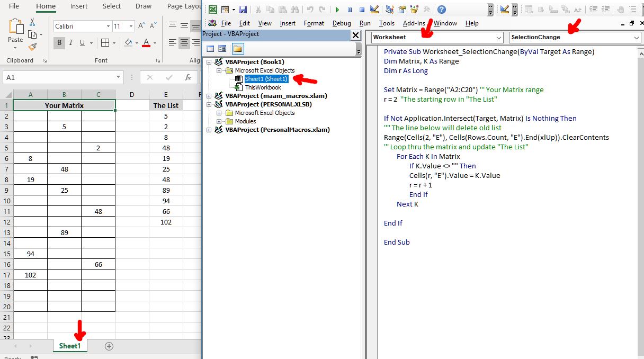Image resolution: width=644 pixels, height=359 pixels.
Task: Click View Code icon in Project pane
Action: click(210, 49)
